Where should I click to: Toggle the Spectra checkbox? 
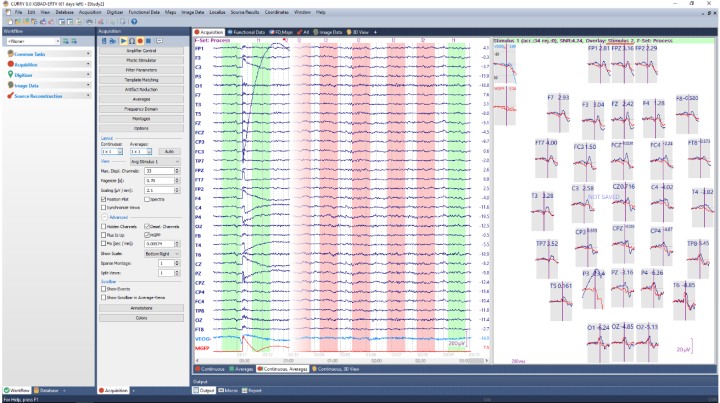(147, 199)
